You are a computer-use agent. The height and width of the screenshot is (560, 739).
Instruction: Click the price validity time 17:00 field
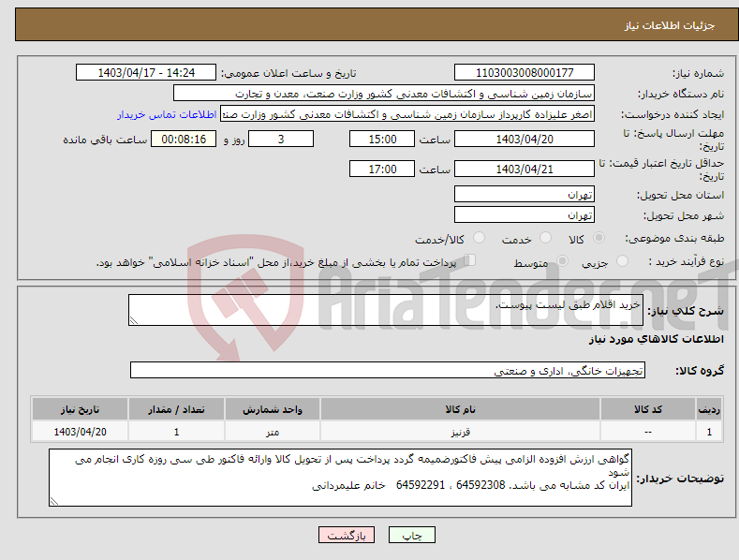[x=382, y=169]
